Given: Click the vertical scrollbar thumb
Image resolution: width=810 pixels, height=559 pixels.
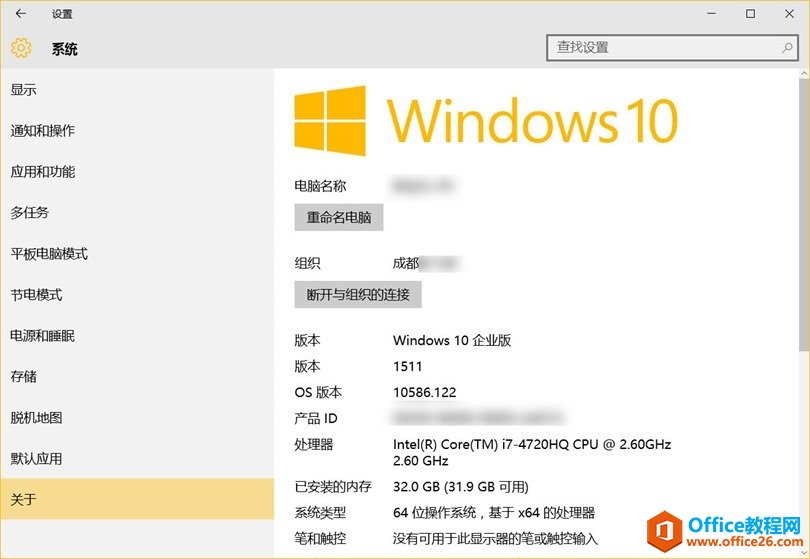Looking at the screenshot, I should tap(804, 216).
